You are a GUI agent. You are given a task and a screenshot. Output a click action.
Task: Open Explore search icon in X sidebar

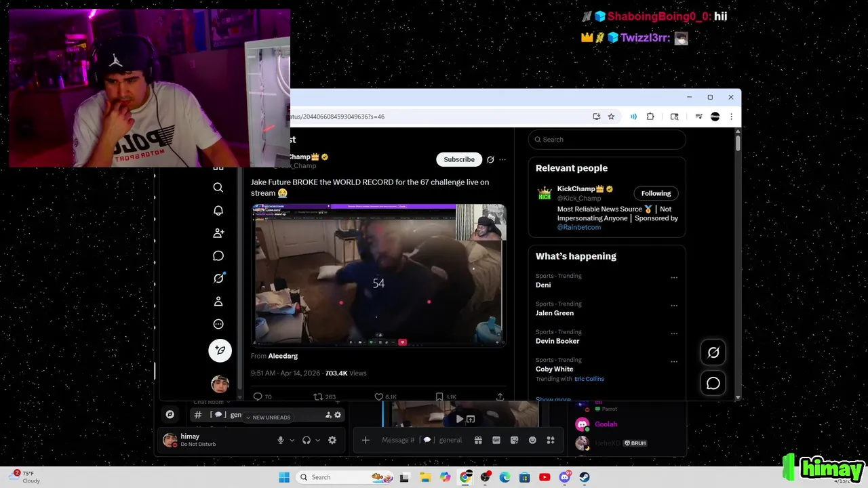coord(218,188)
